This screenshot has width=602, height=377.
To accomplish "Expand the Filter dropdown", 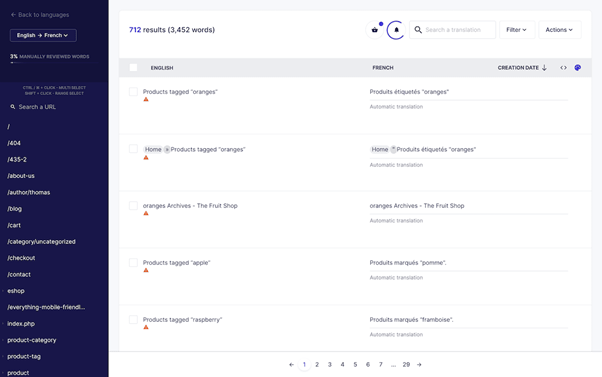I will coord(517,30).
